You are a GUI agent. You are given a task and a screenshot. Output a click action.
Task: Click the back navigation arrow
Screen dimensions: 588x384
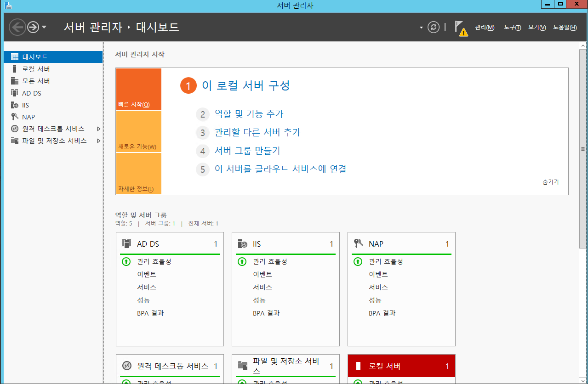coord(17,27)
